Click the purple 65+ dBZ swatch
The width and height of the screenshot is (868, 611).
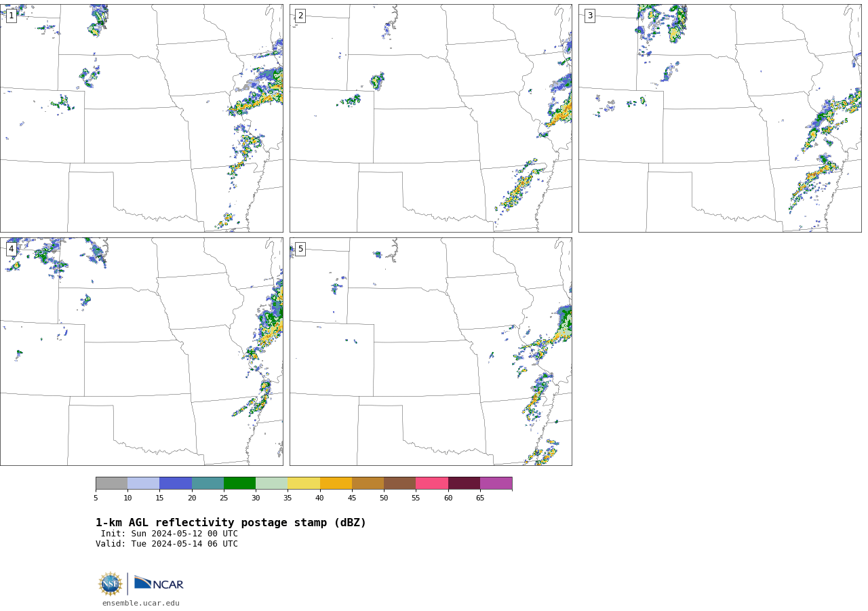496,483
